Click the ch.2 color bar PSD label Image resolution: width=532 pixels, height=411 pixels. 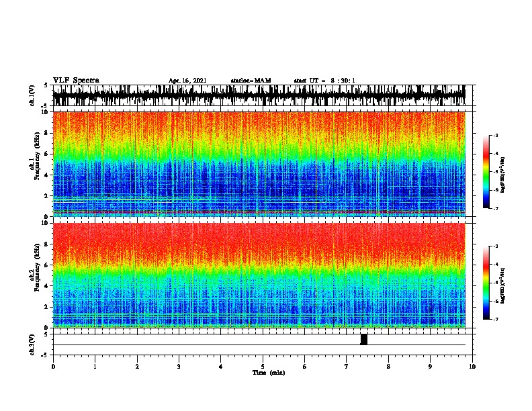pos(502,285)
